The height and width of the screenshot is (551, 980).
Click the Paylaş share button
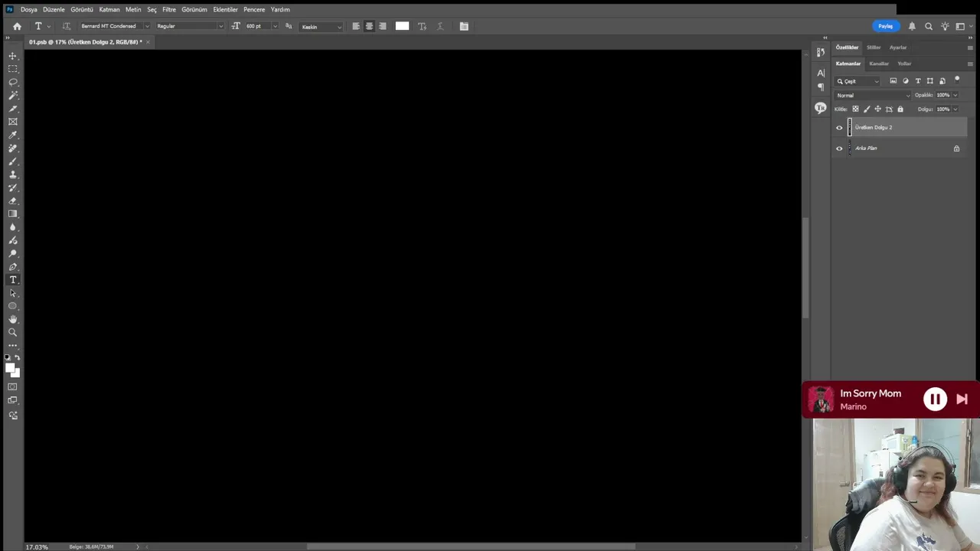tap(886, 26)
